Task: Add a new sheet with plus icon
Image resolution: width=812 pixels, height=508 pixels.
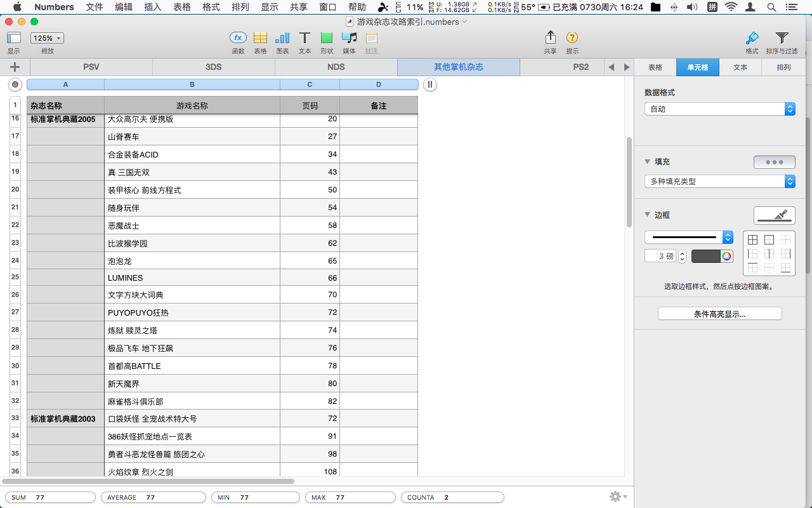Action: tap(15, 67)
